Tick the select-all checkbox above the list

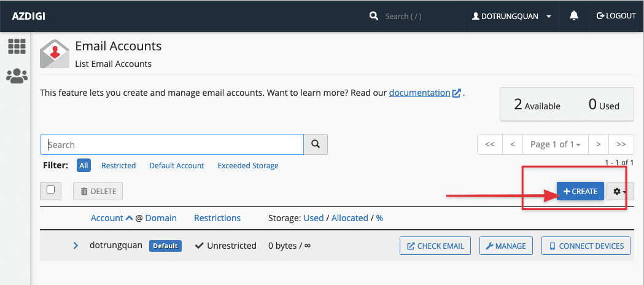coord(51,190)
